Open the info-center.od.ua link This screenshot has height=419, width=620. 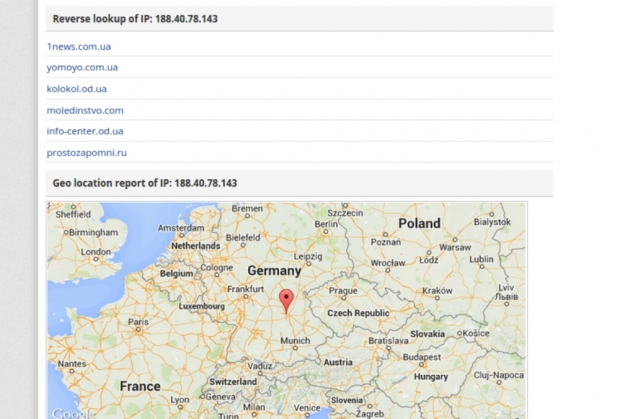pos(85,131)
